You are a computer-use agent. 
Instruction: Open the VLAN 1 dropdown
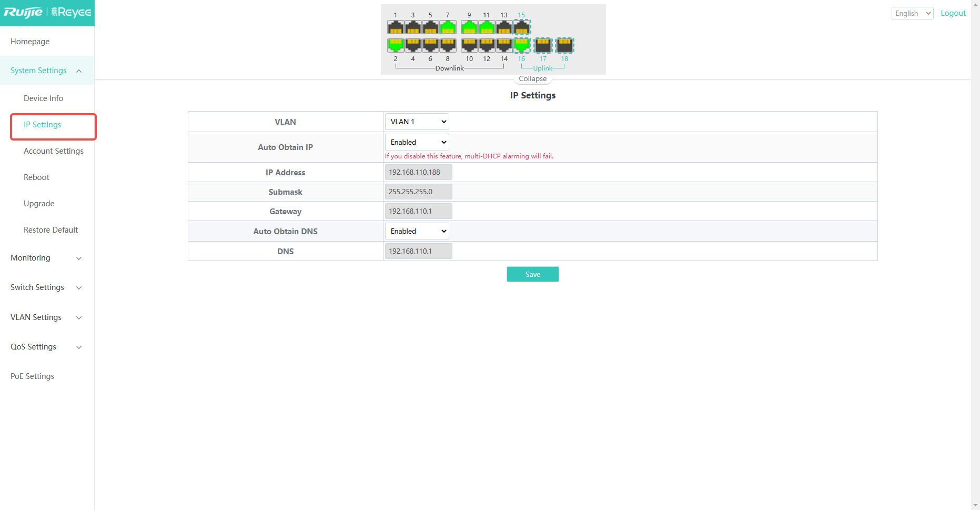point(417,122)
